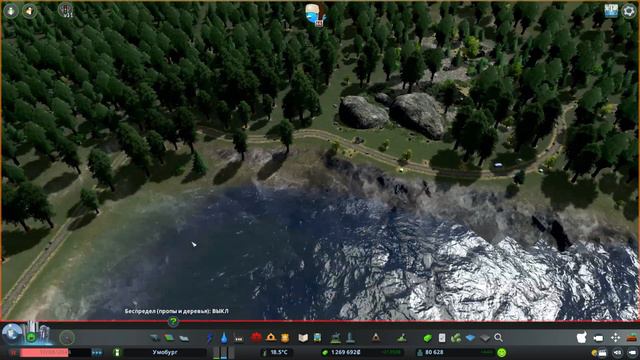Click the blue layered toolbar icon
This screenshot has height=360, width=640.
coord(471,338)
